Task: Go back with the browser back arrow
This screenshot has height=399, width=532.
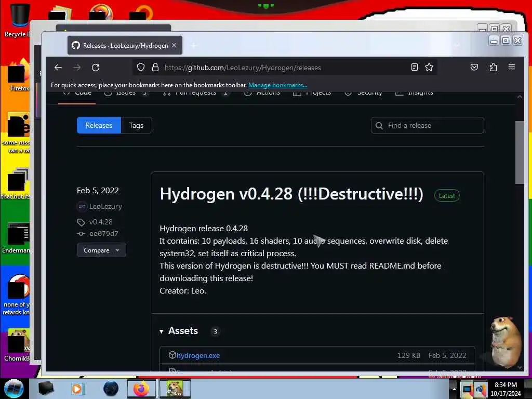Action: [x=58, y=68]
